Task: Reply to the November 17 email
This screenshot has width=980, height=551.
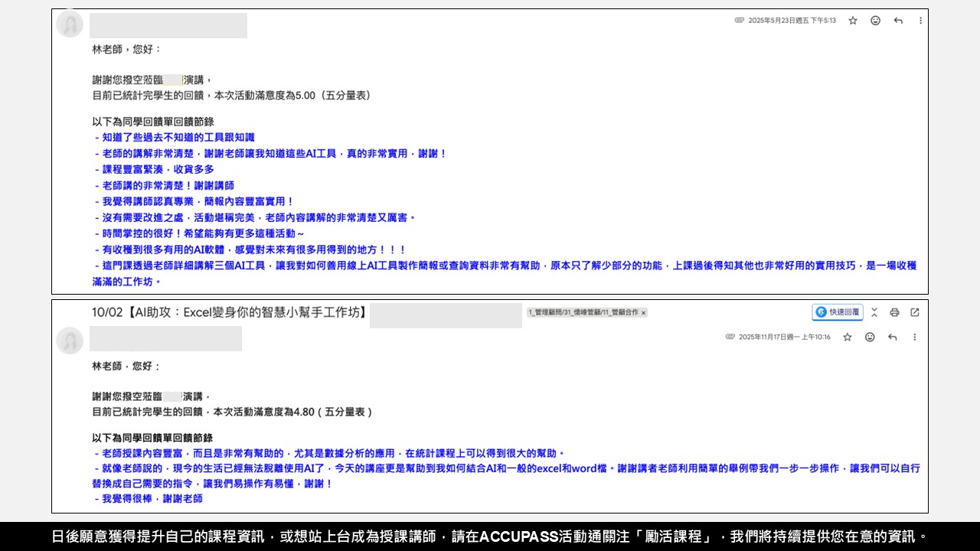Action: coord(892,337)
